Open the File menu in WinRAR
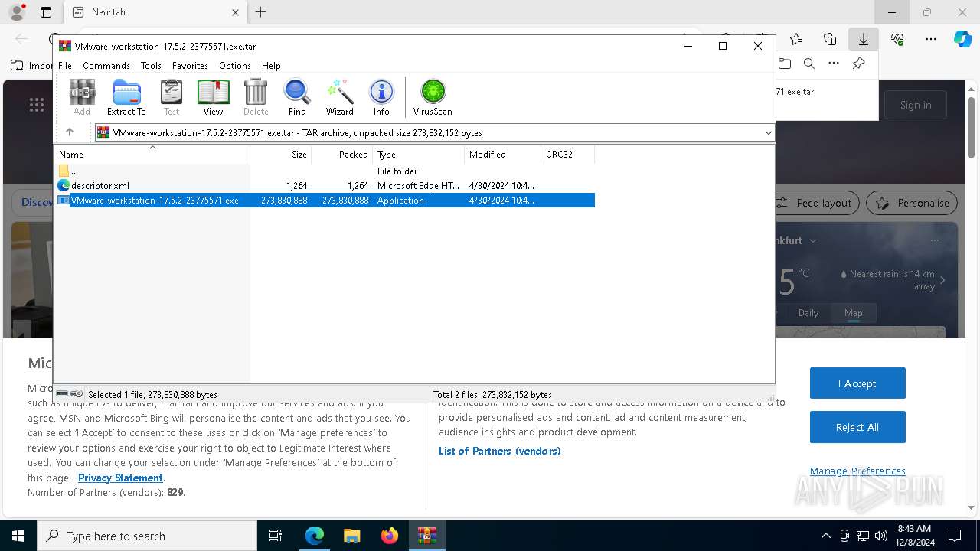 click(x=65, y=66)
